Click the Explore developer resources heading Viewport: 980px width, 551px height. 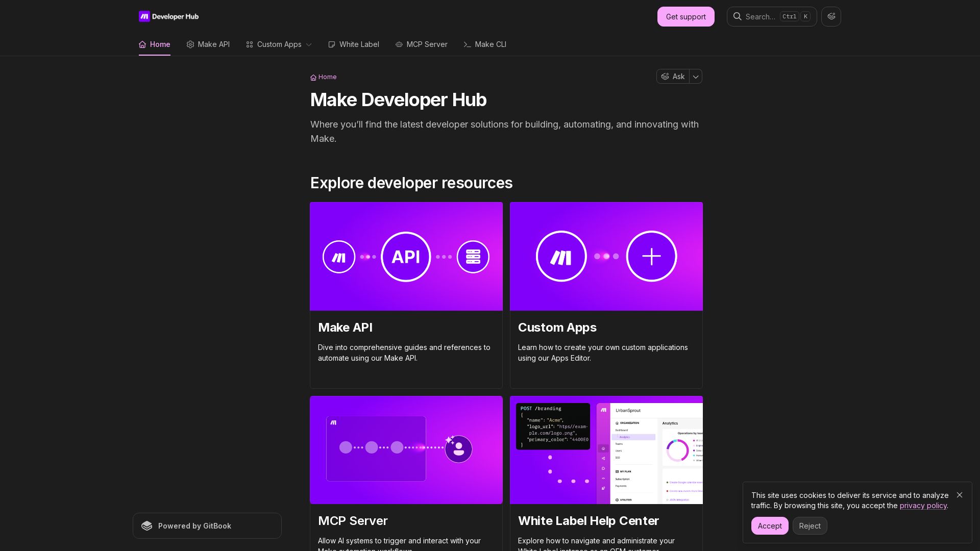pos(411,183)
